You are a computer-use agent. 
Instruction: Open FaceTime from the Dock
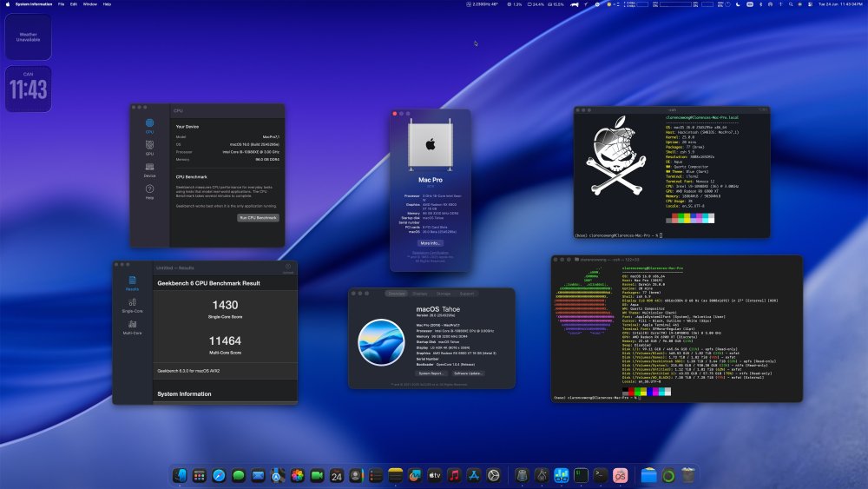pos(317,475)
